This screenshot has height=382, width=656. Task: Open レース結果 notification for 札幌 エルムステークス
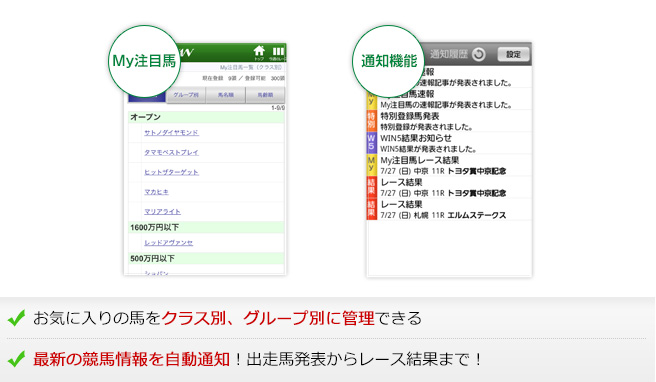click(x=449, y=209)
